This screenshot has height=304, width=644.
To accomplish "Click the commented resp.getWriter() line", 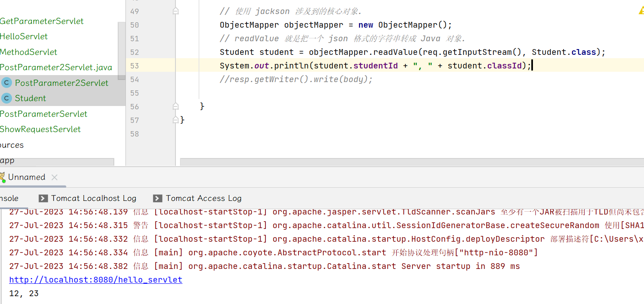I will pos(296,79).
